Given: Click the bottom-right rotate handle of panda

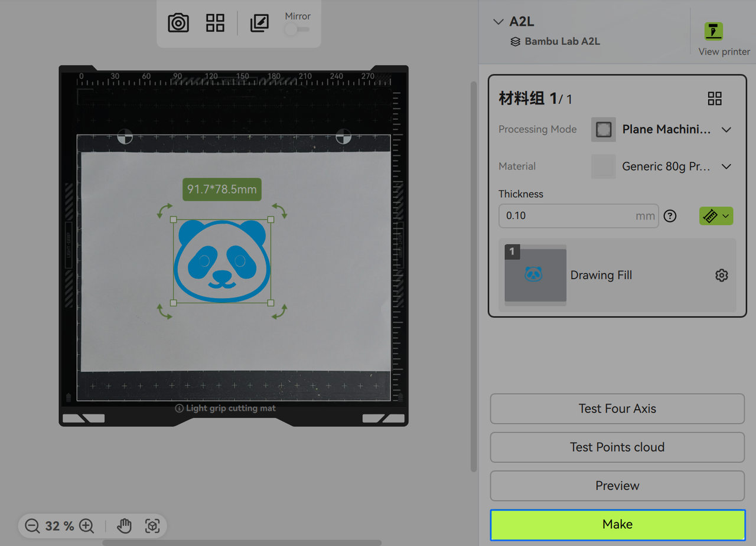Looking at the screenshot, I should pyautogui.click(x=279, y=312).
